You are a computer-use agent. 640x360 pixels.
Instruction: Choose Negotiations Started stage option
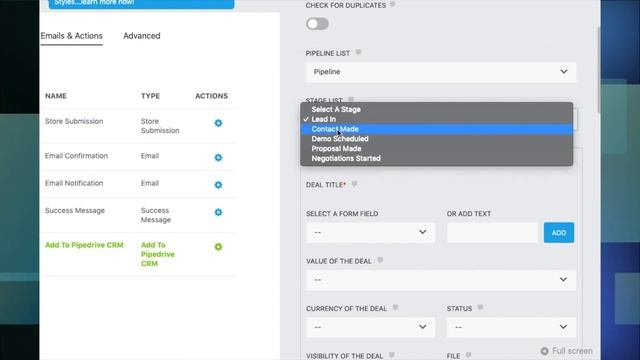click(x=436, y=158)
